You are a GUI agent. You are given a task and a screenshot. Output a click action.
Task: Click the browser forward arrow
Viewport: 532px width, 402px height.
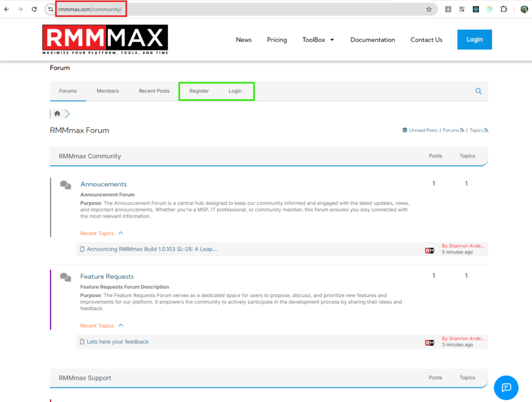coord(20,9)
